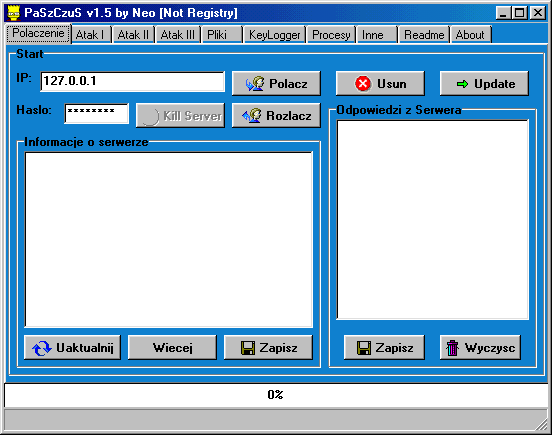Viewport: 552px width, 435px height.
Task: Clear replies with Wyczysc trash button
Action: [480, 347]
